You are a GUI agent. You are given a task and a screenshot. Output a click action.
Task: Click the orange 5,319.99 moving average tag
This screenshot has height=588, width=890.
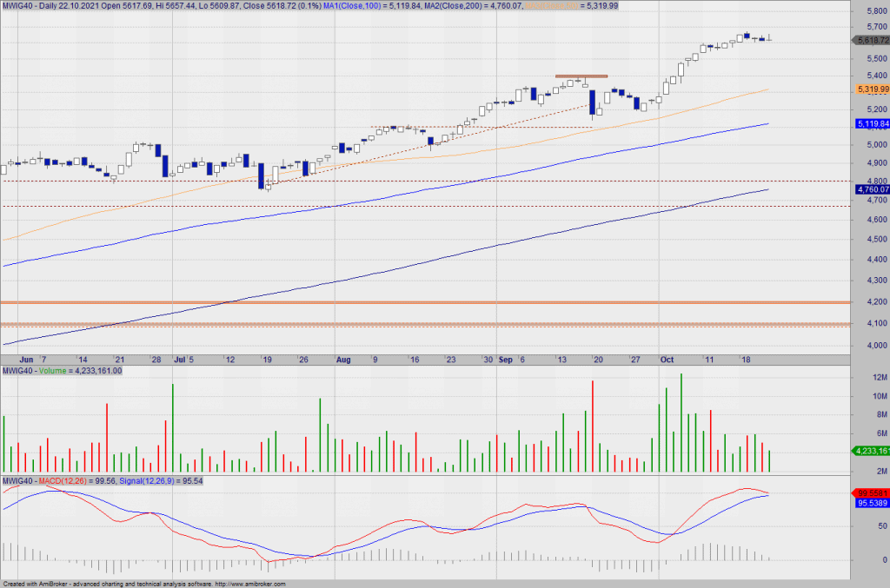pos(872,89)
